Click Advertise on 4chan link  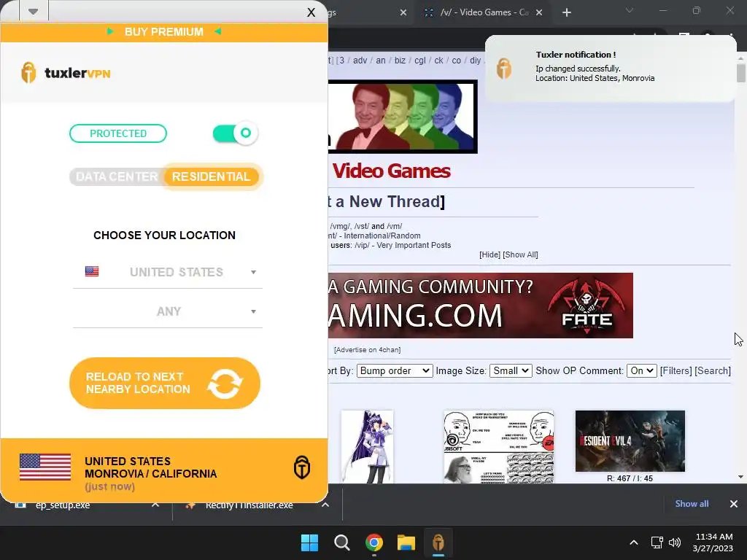click(368, 349)
